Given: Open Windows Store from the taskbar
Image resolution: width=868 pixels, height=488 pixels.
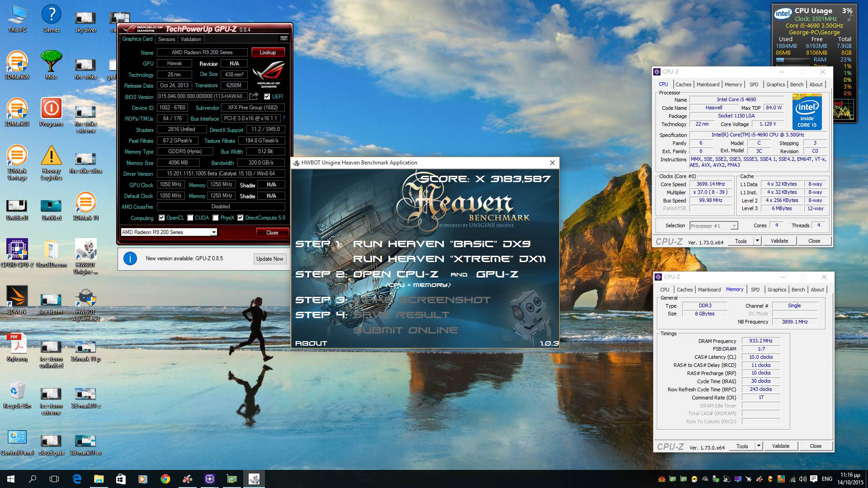Looking at the screenshot, I should tap(121, 479).
